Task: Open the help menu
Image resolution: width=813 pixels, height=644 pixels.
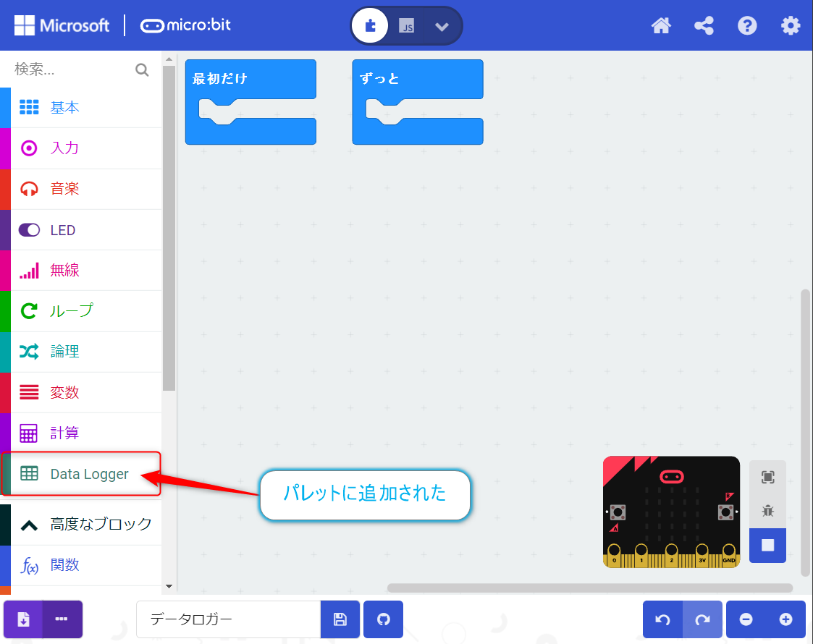Action: (747, 25)
